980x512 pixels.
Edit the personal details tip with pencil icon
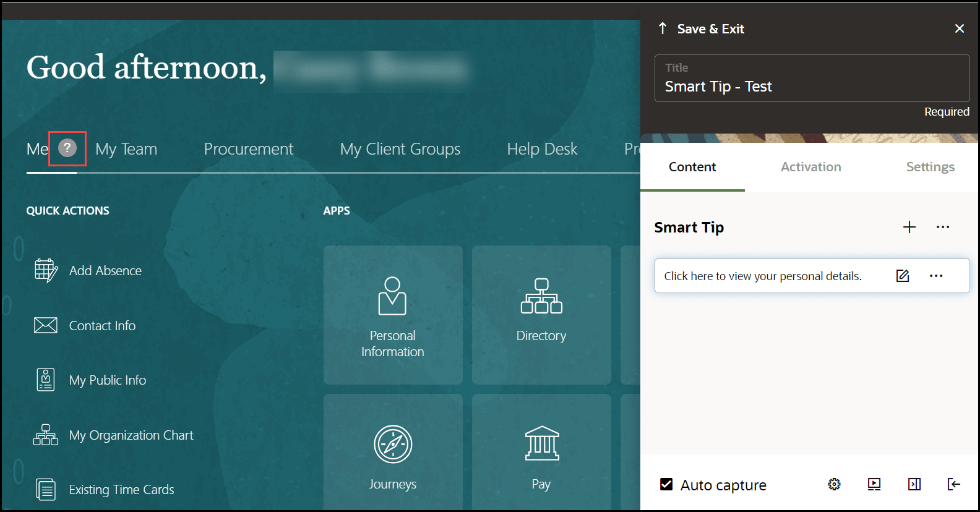pos(903,276)
